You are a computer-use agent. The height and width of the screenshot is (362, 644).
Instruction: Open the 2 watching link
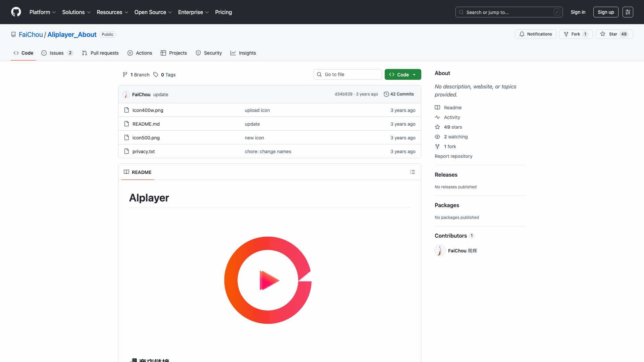pyautogui.click(x=455, y=137)
